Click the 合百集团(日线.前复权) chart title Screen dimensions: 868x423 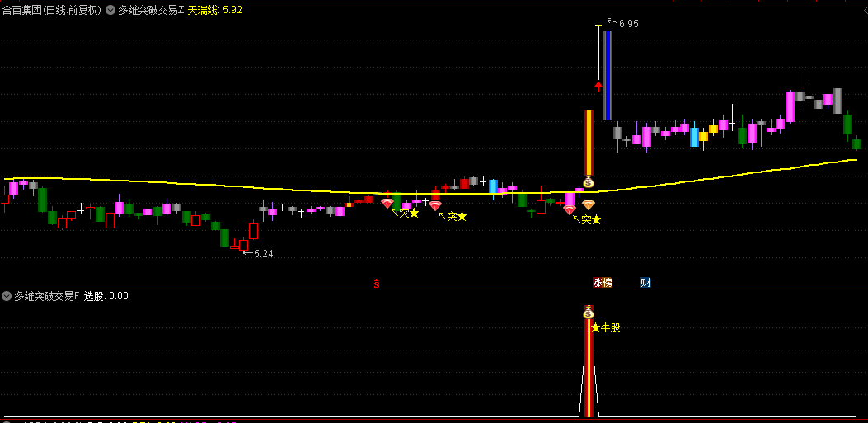(x=51, y=10)
